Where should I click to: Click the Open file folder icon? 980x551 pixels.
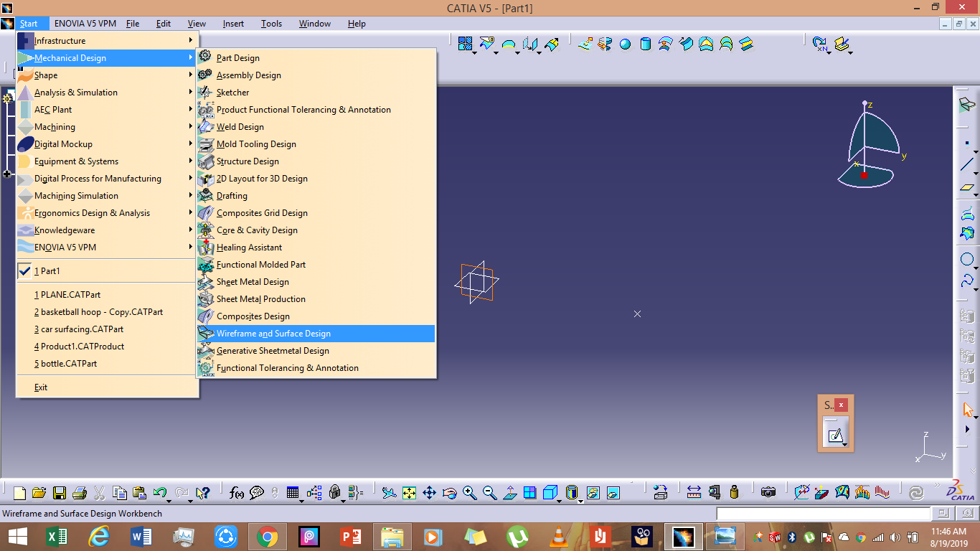[39, 493]
